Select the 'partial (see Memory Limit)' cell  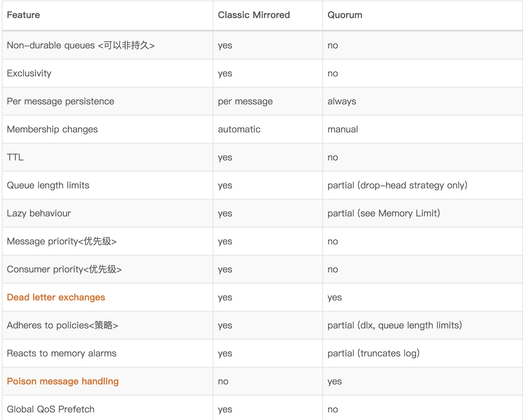[384, 213]
